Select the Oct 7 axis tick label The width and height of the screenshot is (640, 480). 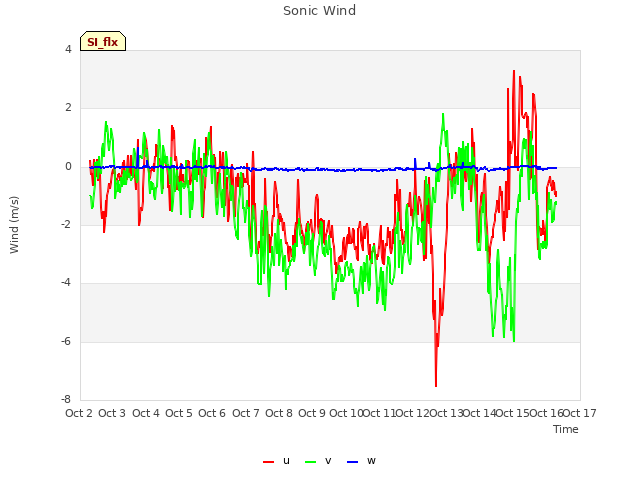point(246,413)
